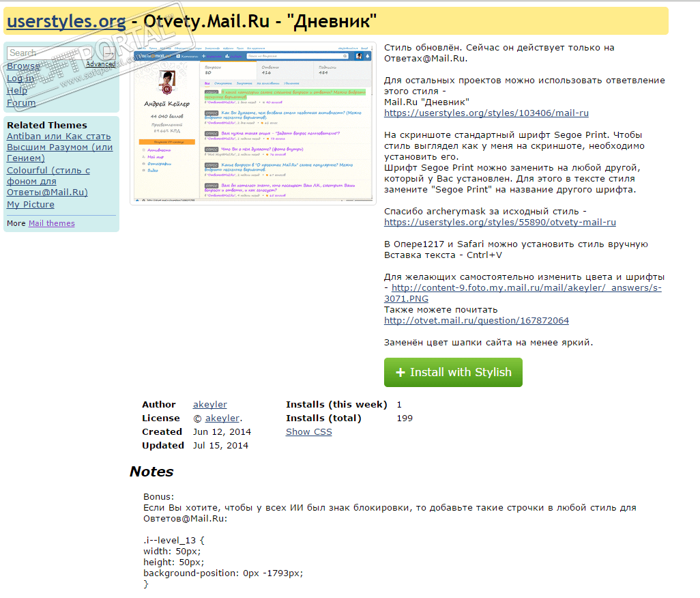View more Mail themes link

[52, 223]
